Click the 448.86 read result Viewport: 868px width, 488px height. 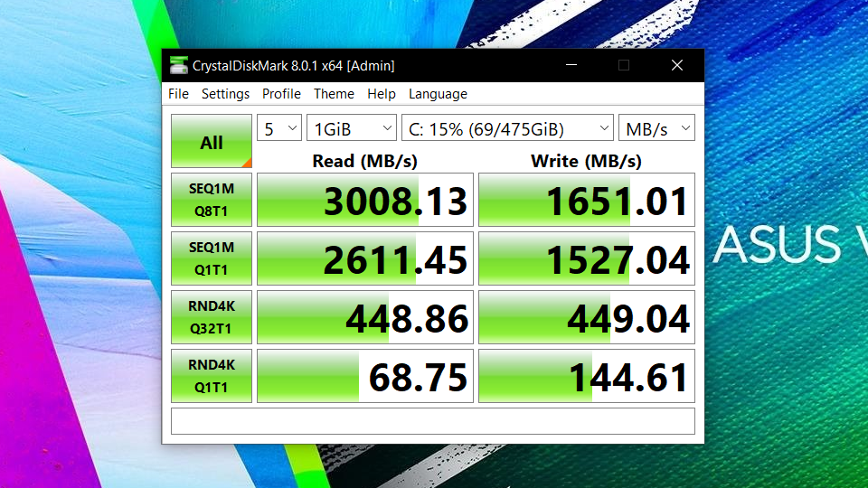(x=365, y=317)
